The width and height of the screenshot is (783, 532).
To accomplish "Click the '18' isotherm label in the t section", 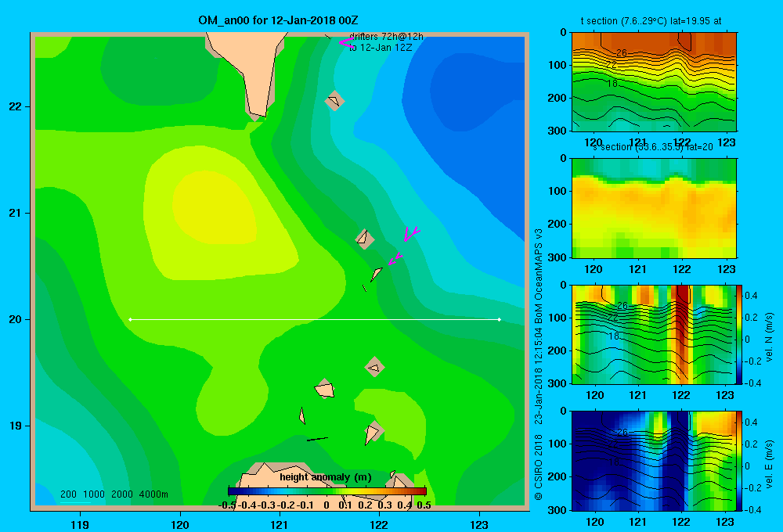I will pos(613,84).
